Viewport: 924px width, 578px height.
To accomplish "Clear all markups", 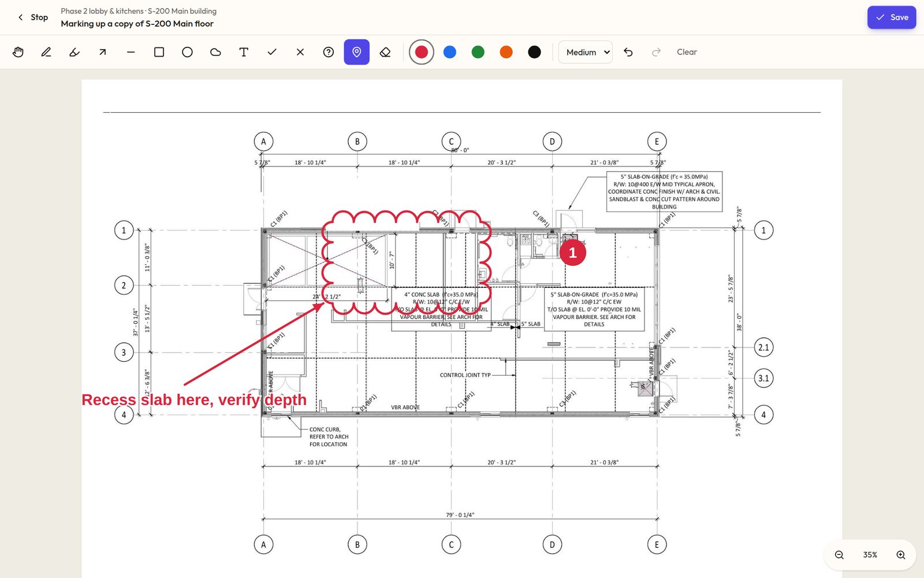I will click(x=687, y=52).
